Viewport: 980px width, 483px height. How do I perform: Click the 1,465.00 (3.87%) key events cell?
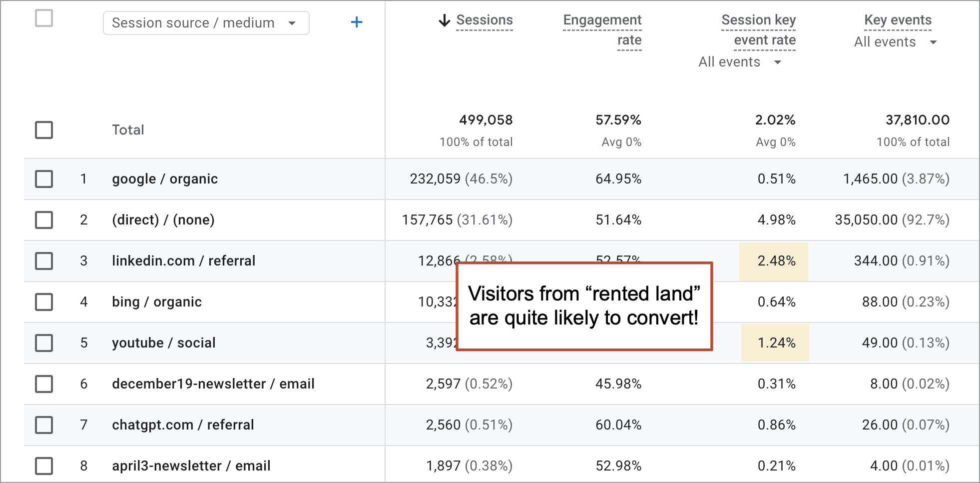[x=897, y=179]
